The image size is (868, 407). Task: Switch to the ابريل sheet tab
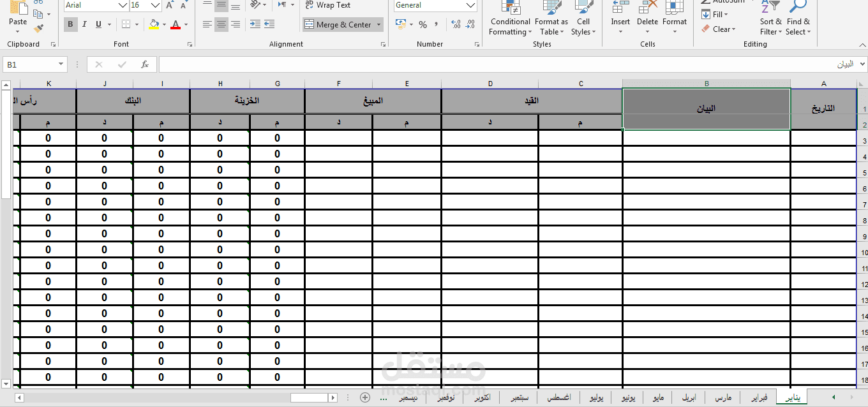[x=689, y=397]
